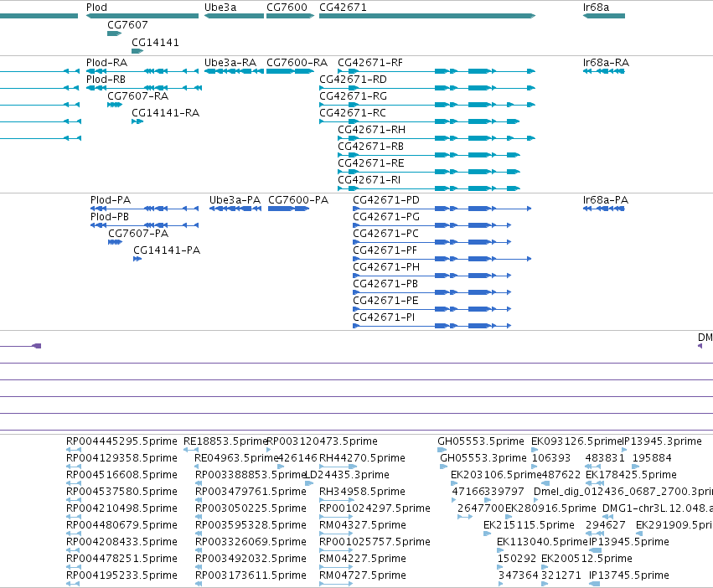This screenshot has height=588, width=713.
Task: Click EST RE18853.5prime
Action: [225, 441]
